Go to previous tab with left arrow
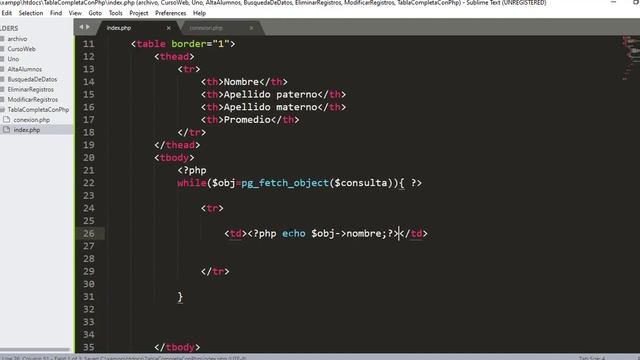The height and width of the screenshot is (360, 640). pyautogui.click(x=81, y=27)
